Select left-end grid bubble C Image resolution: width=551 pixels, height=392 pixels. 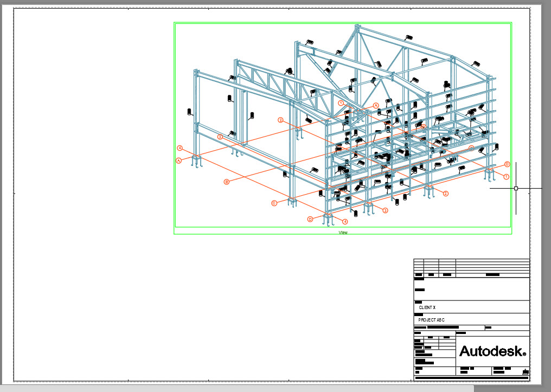pos(274,203)
